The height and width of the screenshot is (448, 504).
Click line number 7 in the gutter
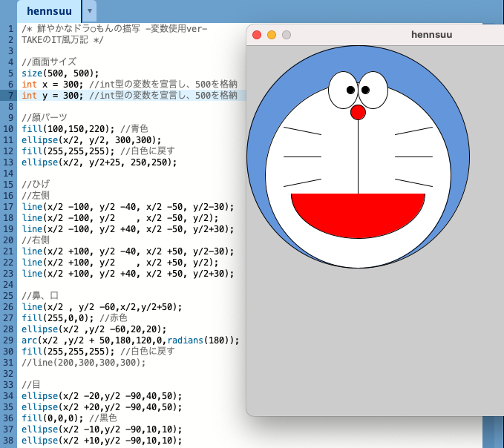10,96
